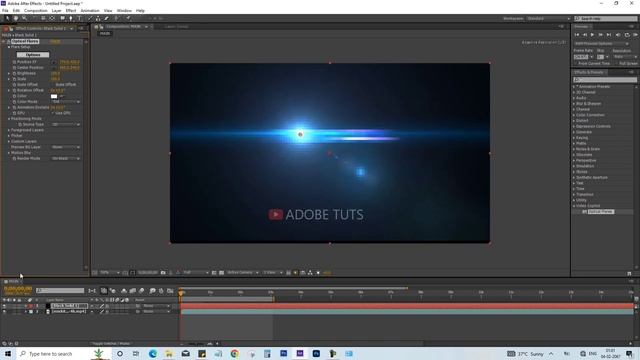
Task: Open Chrome from the Windows taskbar
Action: point(235,353)
